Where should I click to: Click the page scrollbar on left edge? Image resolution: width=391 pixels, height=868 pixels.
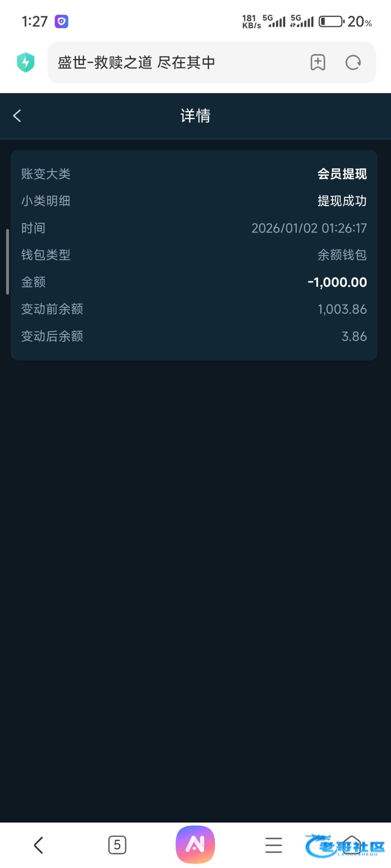[x=7, y=262]
